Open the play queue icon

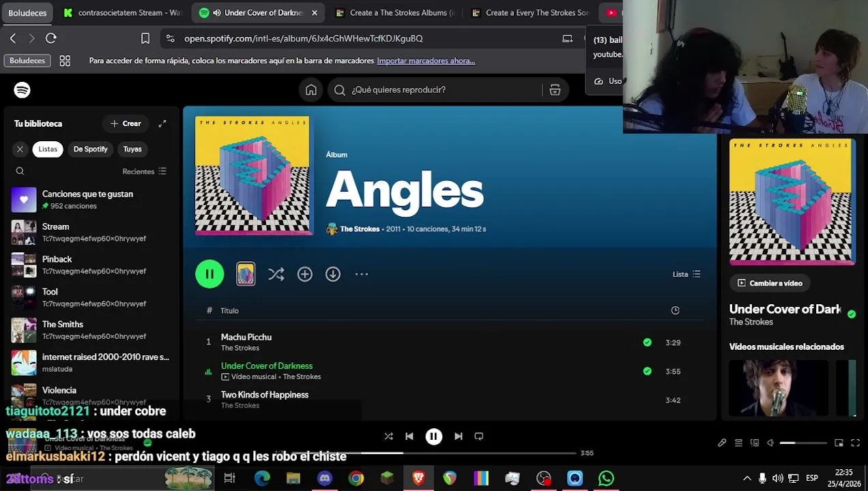point(738,443)
